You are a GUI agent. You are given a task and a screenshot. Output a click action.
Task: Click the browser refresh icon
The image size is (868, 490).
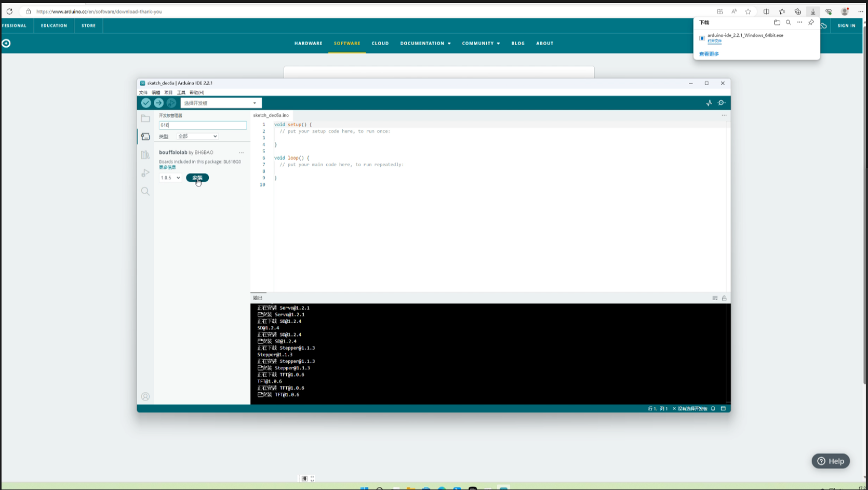(x=9, y=11)
